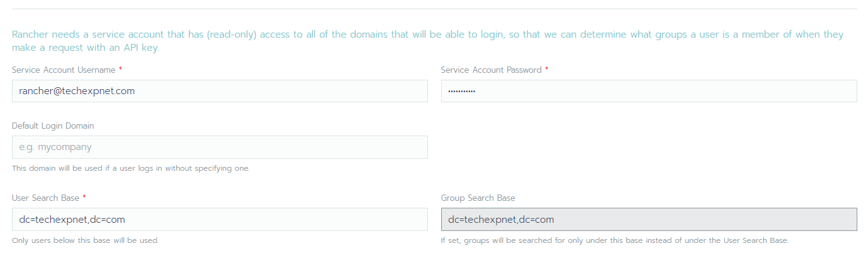Click the User Search Base label
Viewport: 868px width, 268px height.
(45, 198)
